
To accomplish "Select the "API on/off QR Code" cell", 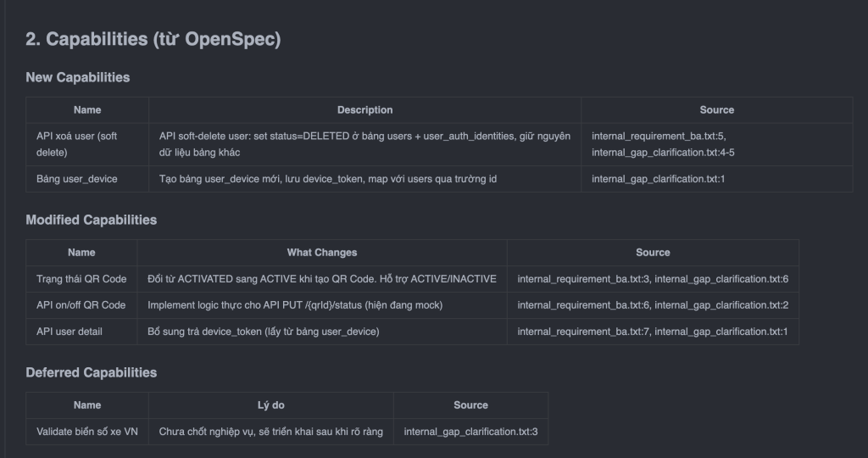I will (81, 305).
